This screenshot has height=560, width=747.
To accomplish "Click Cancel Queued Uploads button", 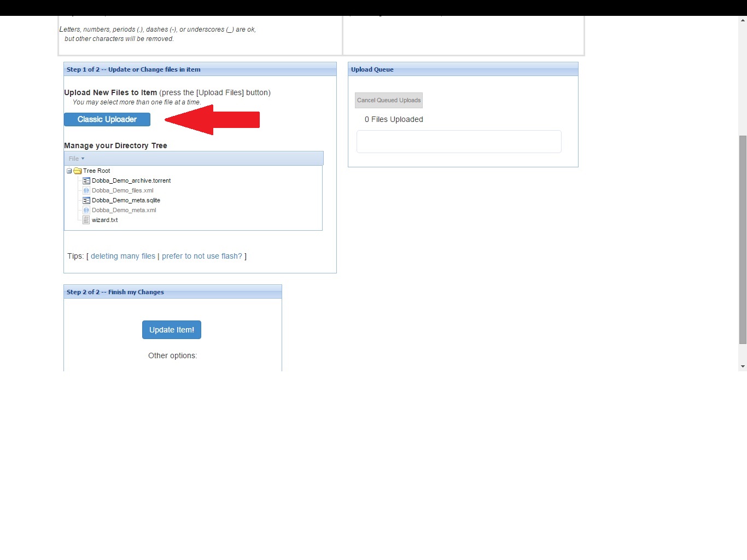I will (x=389, y=100).
